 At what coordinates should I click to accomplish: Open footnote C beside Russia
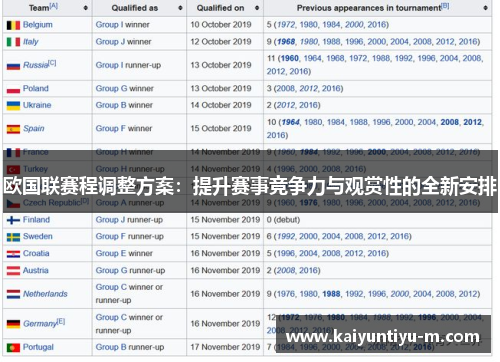[52, 63]
